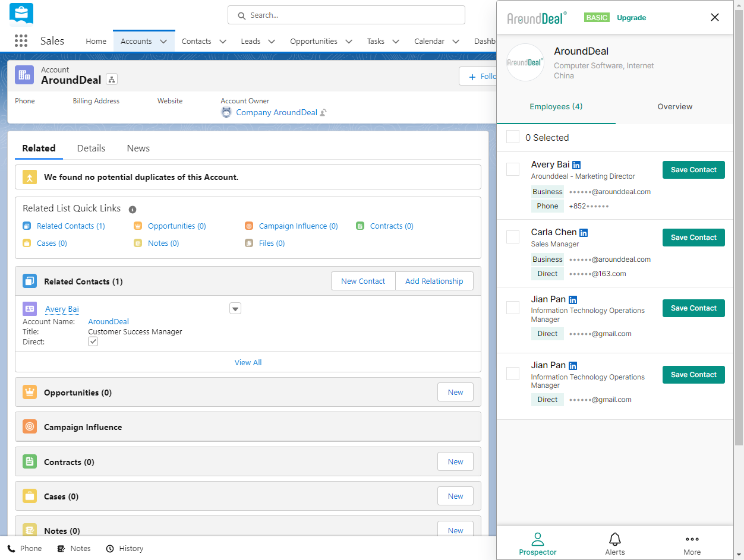Switch to the Details tab
The height and width of the screenshot is (560, 744).
(x=91, y=148)
